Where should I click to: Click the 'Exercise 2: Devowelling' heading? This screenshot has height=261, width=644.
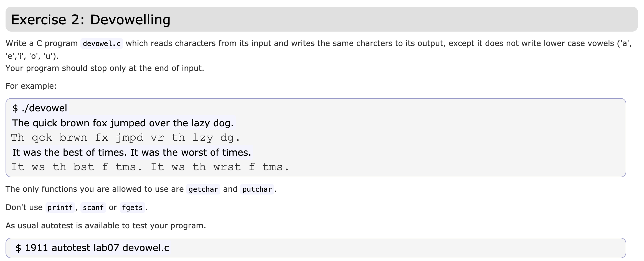[91, 19]
